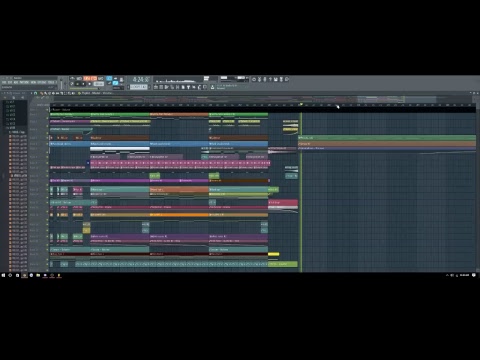The width and height of the screenshot is (480, 360).
Task: Toggle the first orange recording-option button
Action: click(x=87, y=78)
